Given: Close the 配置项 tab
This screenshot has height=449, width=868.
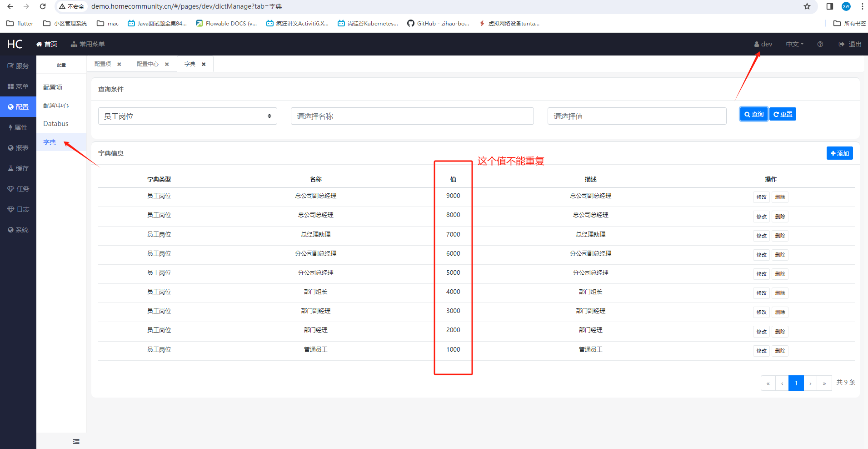Looking at the screenshot, I should point(119,64).
